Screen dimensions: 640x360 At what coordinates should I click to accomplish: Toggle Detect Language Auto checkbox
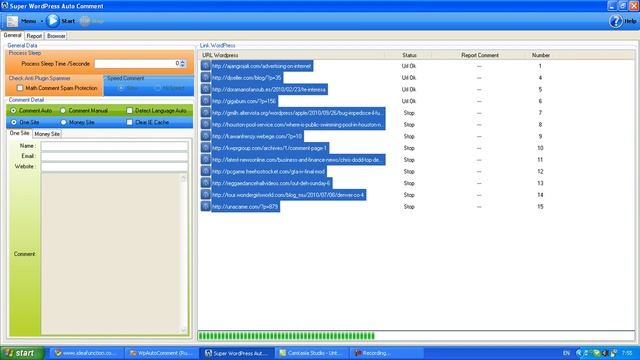[x=129, y=111]
